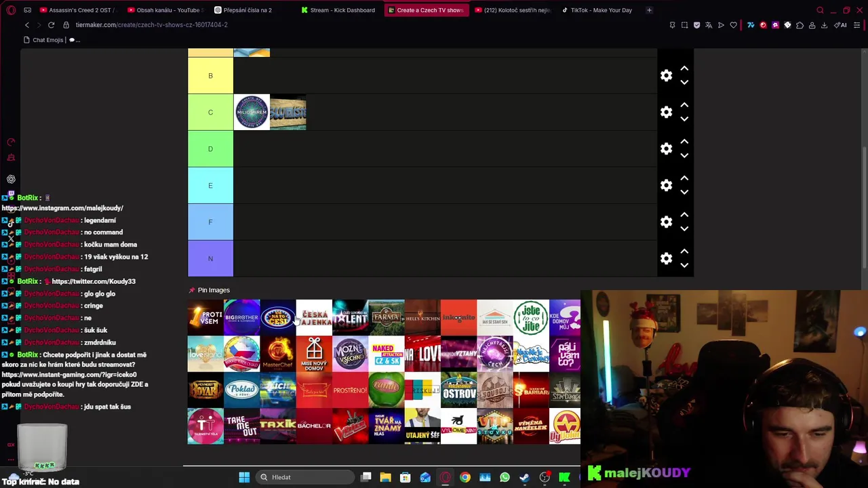Open settings gear for tier E row
The height and width of the screenshot is (488, 868).
click(667, 186)
